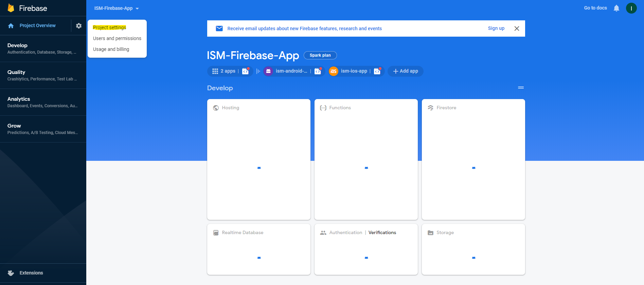Expand the Grow sidebar section
644x285 pixels.
click(43, 129)
